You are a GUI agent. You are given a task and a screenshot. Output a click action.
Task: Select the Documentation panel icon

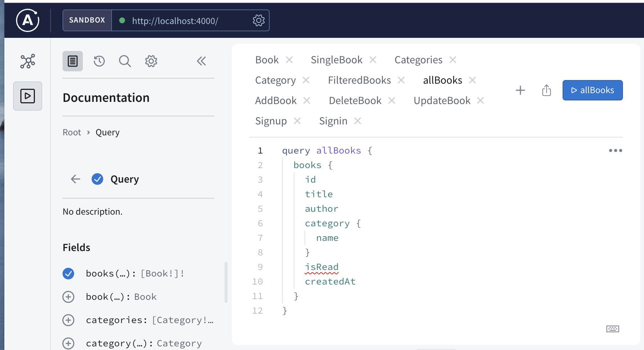(73, 61)
